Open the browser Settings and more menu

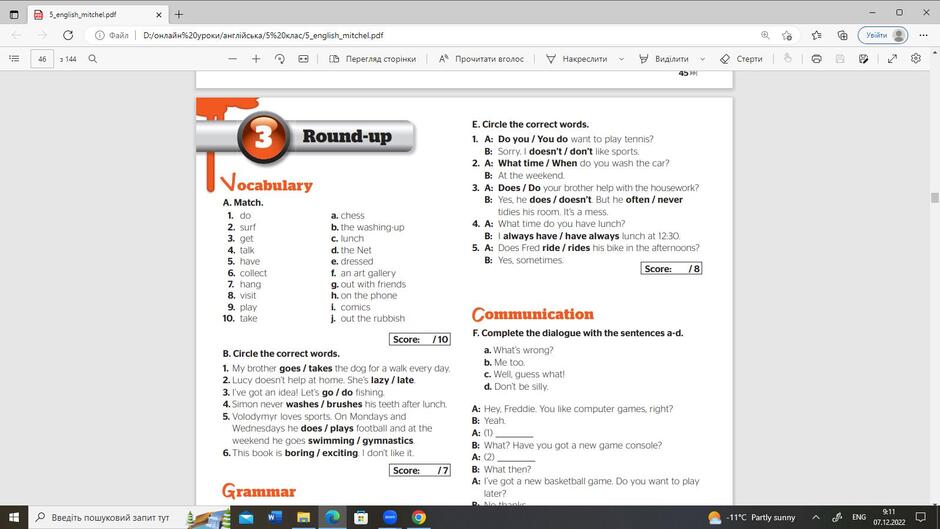pyautogui.click(x=923, y=35)
